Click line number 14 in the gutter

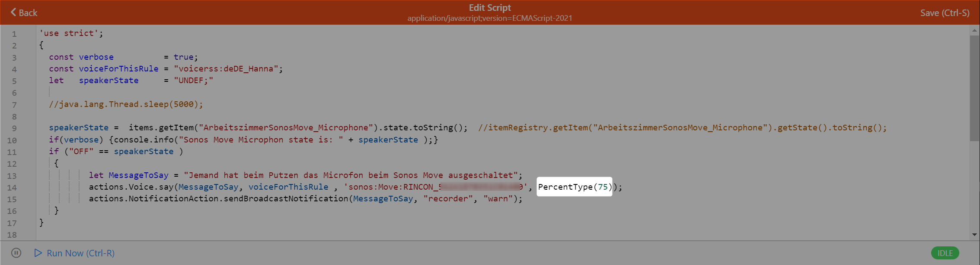pyautogui.click(x=12, y=187)
